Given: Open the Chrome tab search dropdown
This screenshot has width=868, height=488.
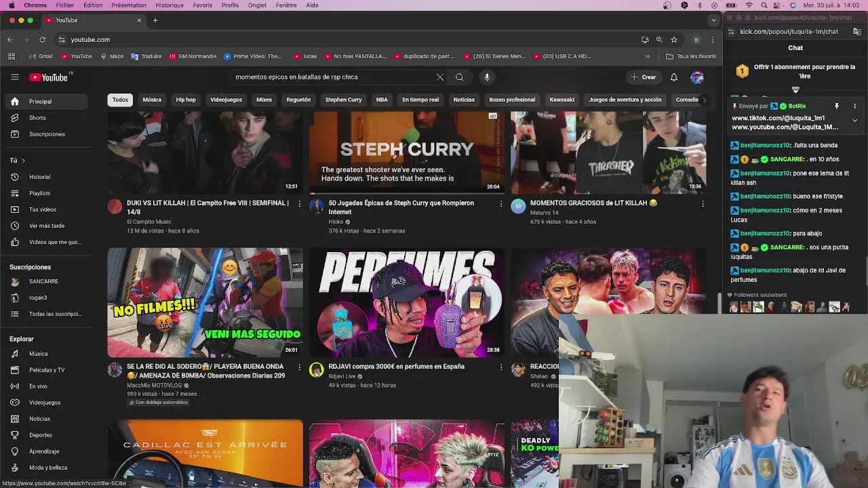Looking at the screenshot, I should (713, 20).
